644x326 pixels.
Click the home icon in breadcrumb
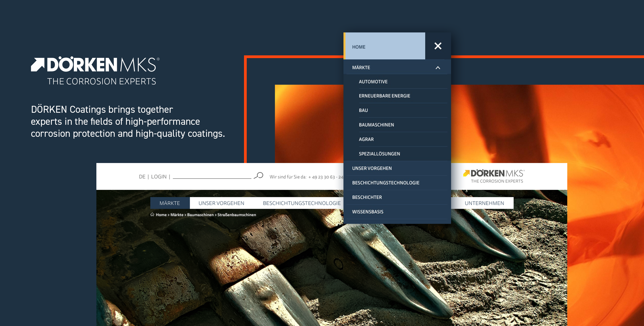pos(152,215)
